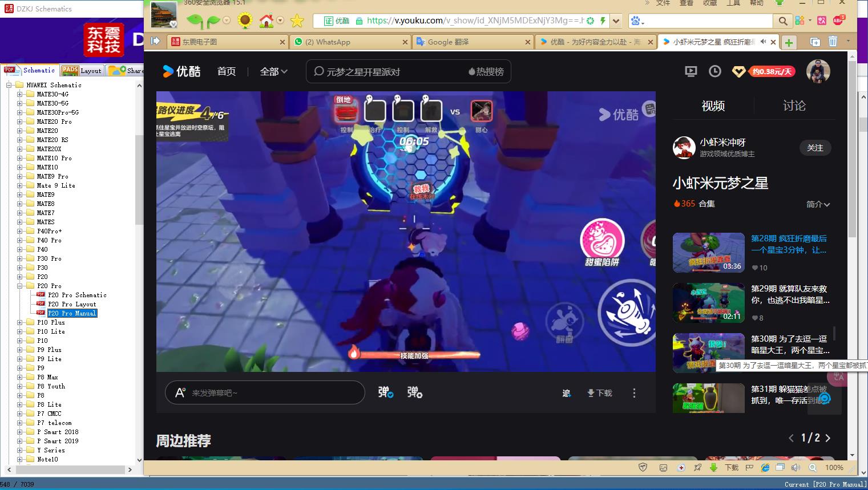Click the follow series icon below video

566,393
